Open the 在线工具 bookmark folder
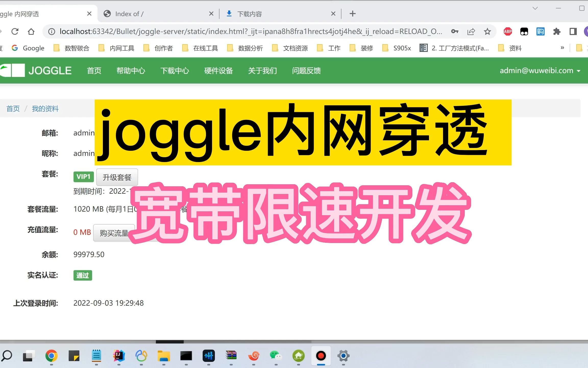 pyautogui.click(x=200, y=48)
